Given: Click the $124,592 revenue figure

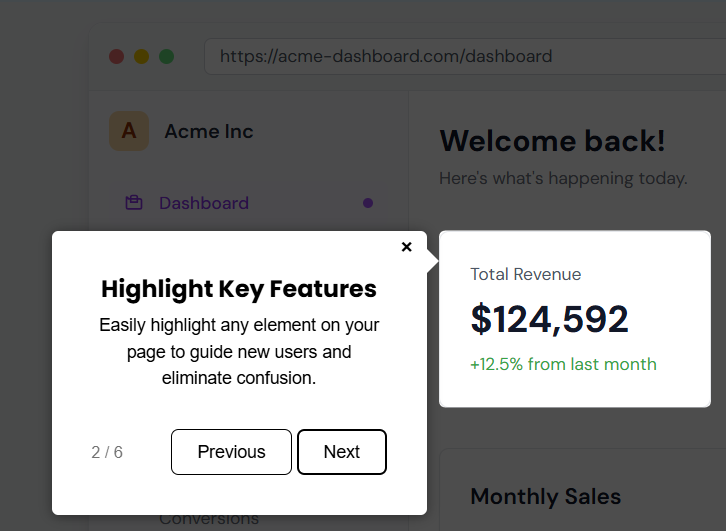Looking at the screenshot, I should tap(550, 319).
